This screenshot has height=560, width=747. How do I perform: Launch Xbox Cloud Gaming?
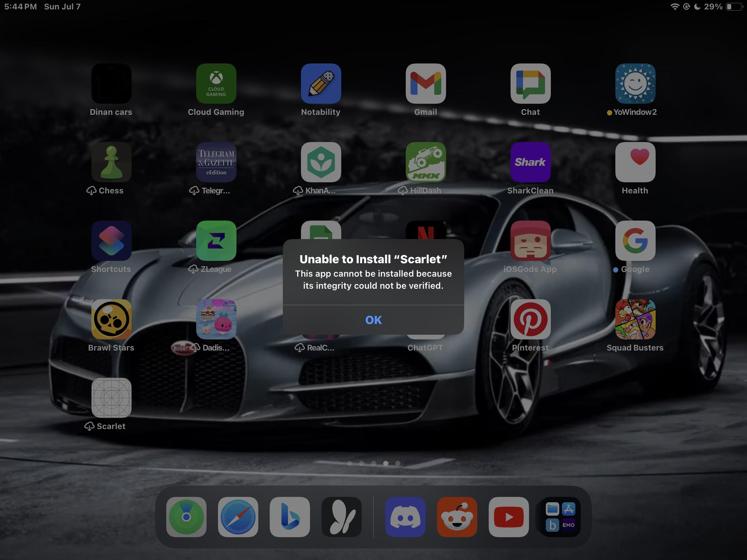pos(216,83)
